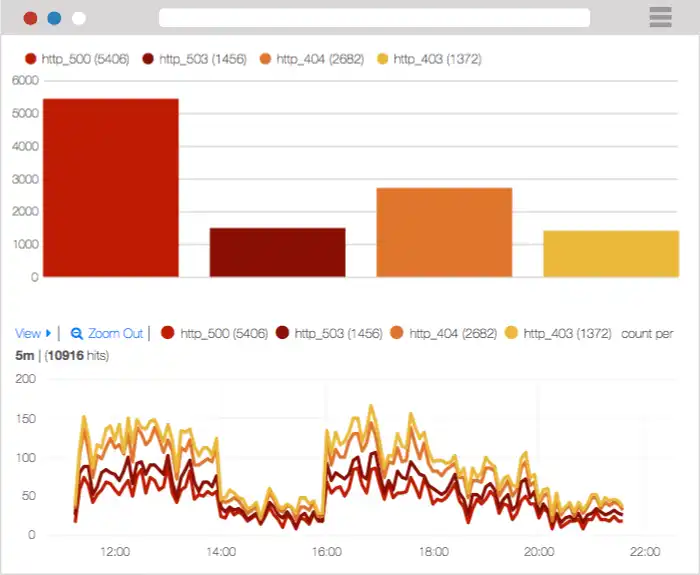This screenshot has width=700, height=575.
Task: Click the red window dot
Action: (30, 18)
